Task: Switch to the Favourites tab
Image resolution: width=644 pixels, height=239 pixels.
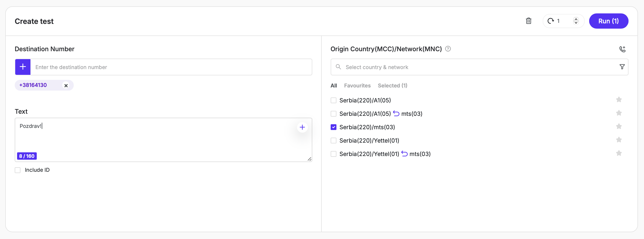Action: coord(357,86)
